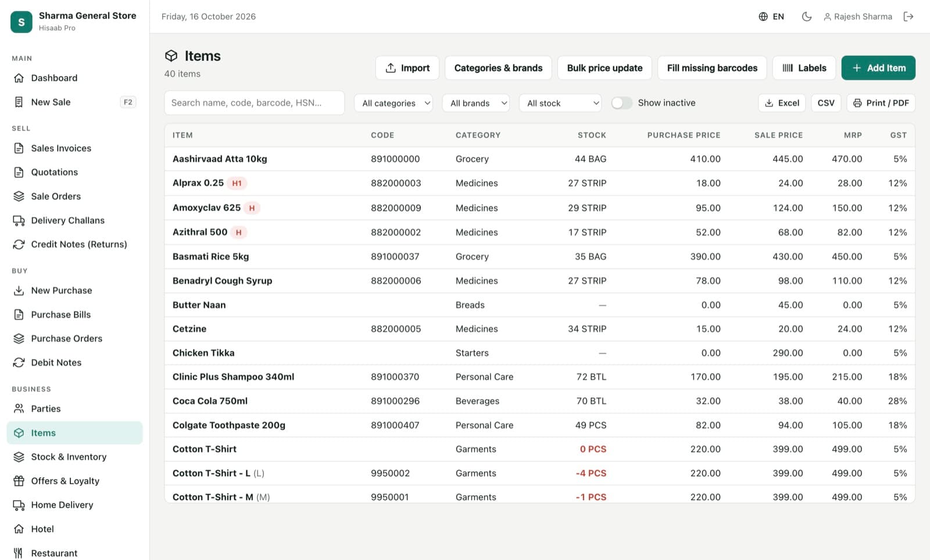Click the Sharma General Store logo
The height and width of the screenshot is (560, 930).
22,22
